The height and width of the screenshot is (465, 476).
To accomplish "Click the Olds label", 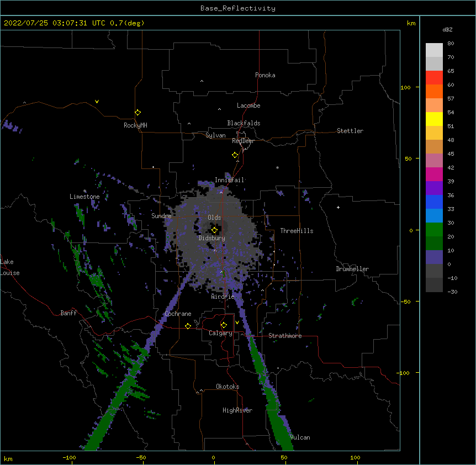I will click(214, 218).
